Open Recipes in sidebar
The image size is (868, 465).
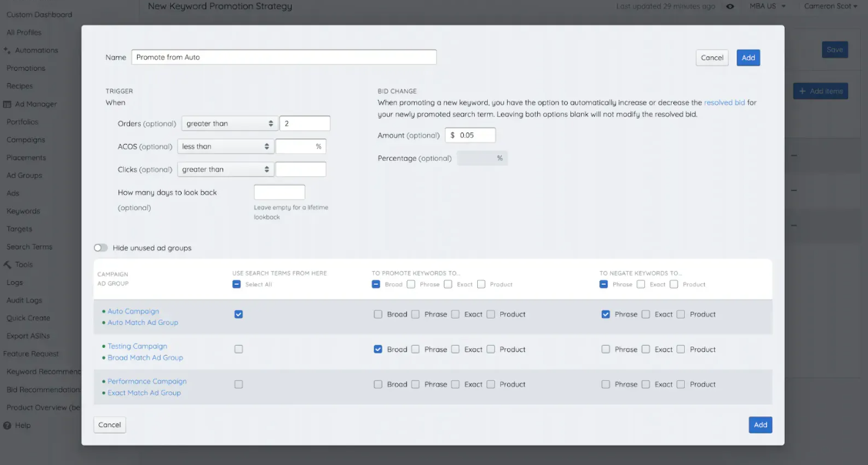click(x=20, y=85)
